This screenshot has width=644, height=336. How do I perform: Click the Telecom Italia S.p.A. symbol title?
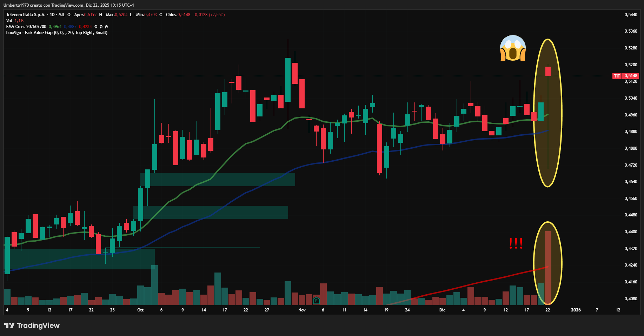(x=26, y=15)
